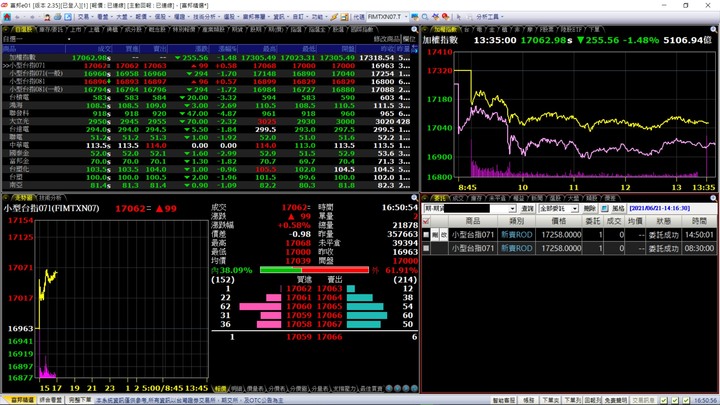This screenshot has width=720, height=405.
Task: Click round menu icon left of 委託 tab
Action: coord(425,198)
